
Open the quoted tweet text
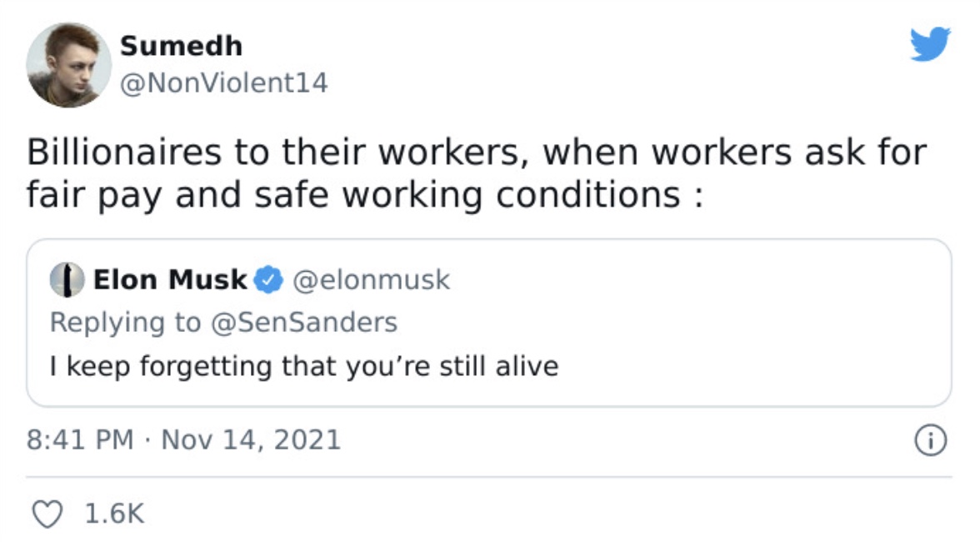303,366
